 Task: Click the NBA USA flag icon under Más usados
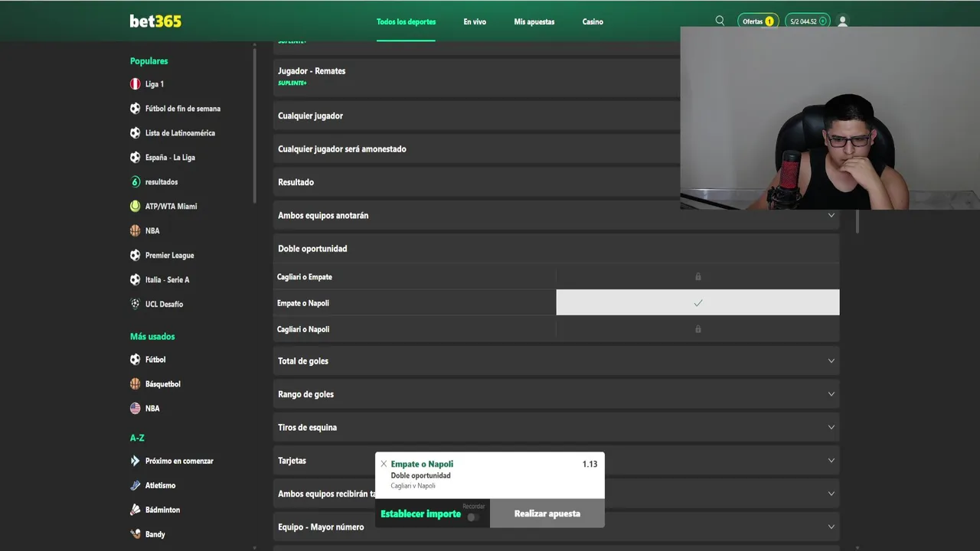coord(136,409)
